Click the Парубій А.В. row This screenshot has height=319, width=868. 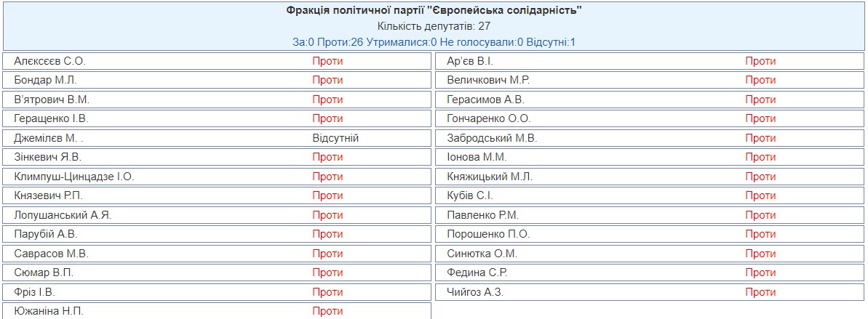(216, 234)
